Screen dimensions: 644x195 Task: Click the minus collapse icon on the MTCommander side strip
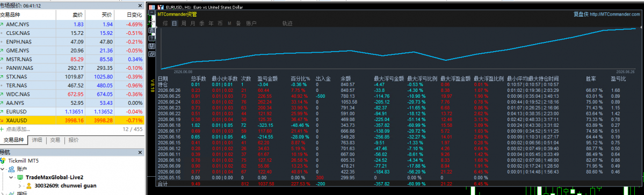coord(151,13)
